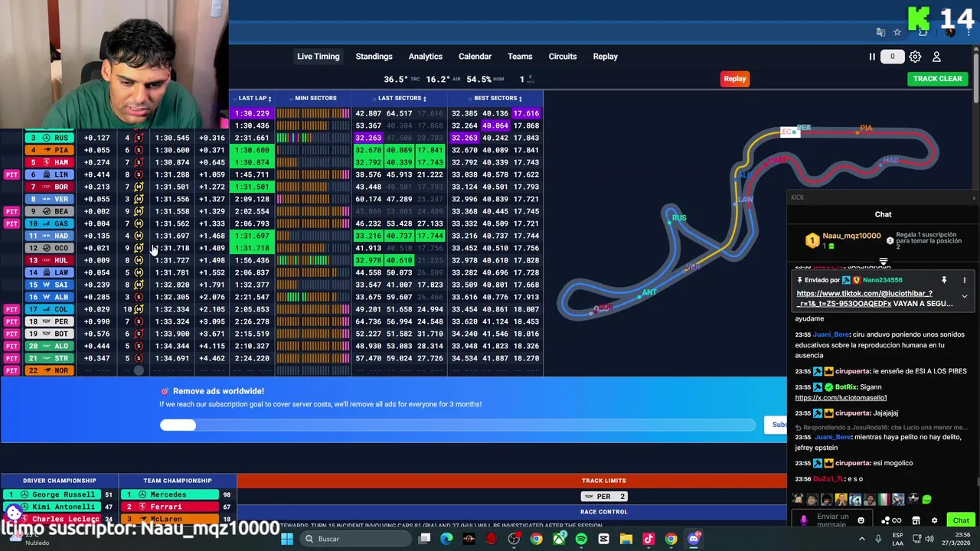Open the chat settings gear icon
Image resolution: width=980 pixels, height=551 pixels.
point(934,520)
